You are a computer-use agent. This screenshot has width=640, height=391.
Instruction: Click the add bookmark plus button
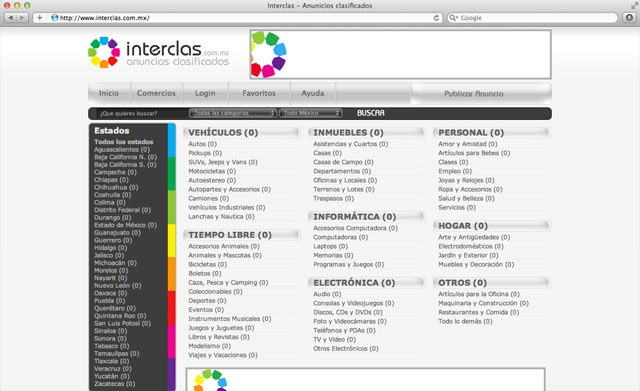pos(40,18)
